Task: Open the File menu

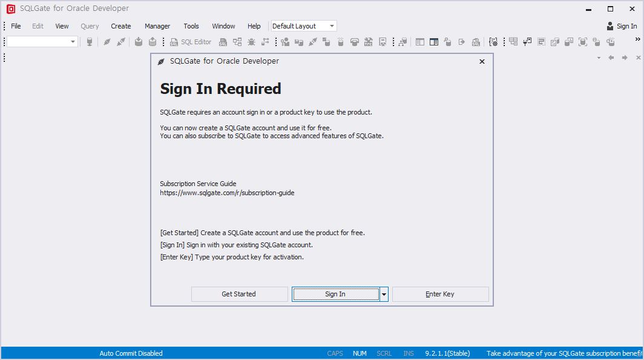Action: click(x=16, y=26)
